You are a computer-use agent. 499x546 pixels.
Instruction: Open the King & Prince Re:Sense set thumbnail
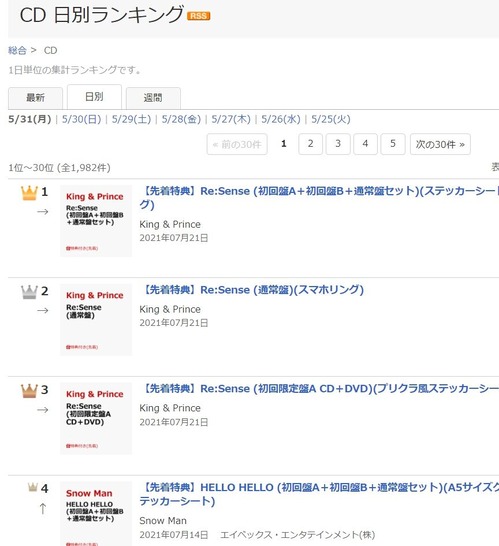[96, 221]
